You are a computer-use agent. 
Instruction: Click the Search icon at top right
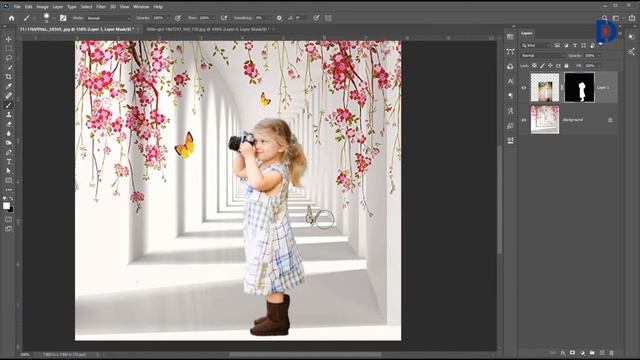point(604,18)
